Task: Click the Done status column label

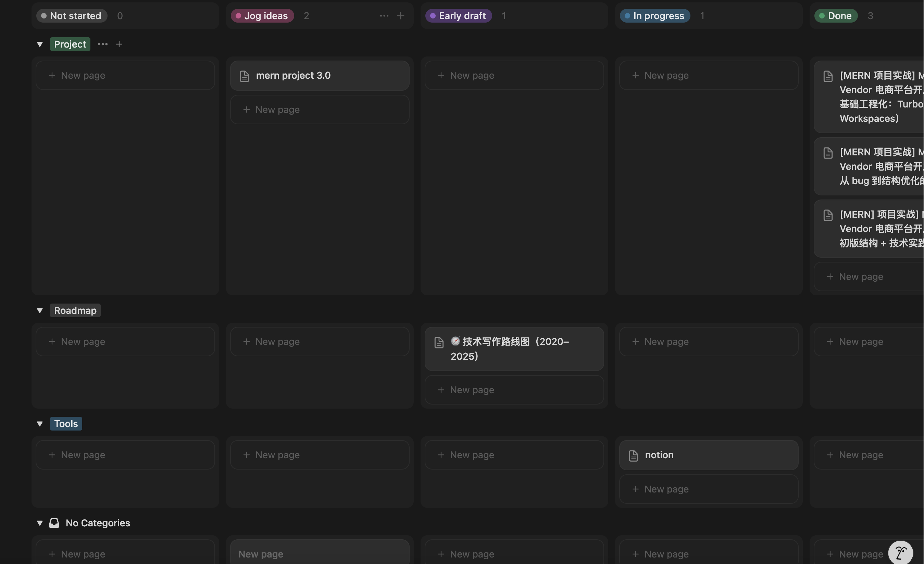Action: coord(836,16)
